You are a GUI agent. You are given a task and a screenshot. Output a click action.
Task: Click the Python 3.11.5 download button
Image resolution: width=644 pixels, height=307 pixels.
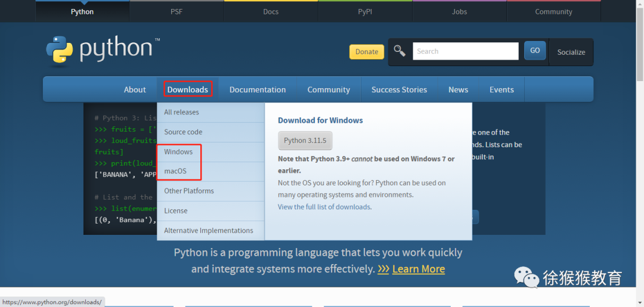[305, 141]
